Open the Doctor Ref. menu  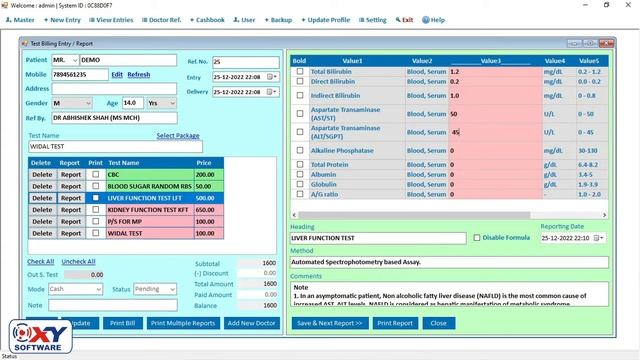[161, 20]
